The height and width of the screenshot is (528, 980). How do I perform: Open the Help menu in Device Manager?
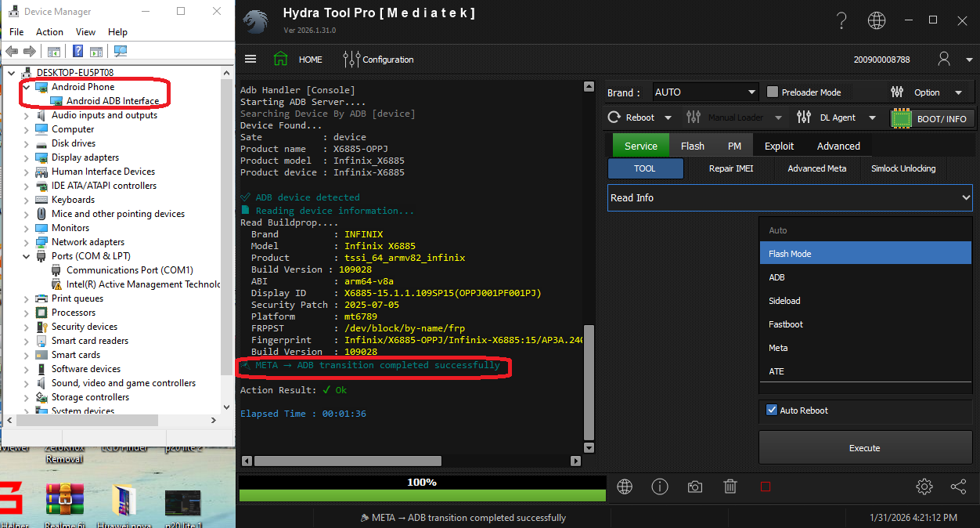tap(117, 32)
